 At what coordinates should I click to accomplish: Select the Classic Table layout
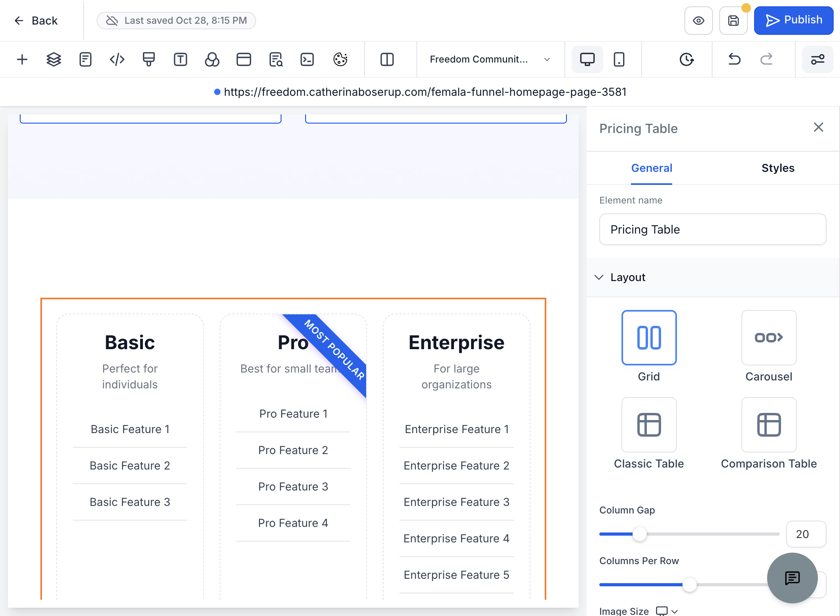(x=649, y=425)
